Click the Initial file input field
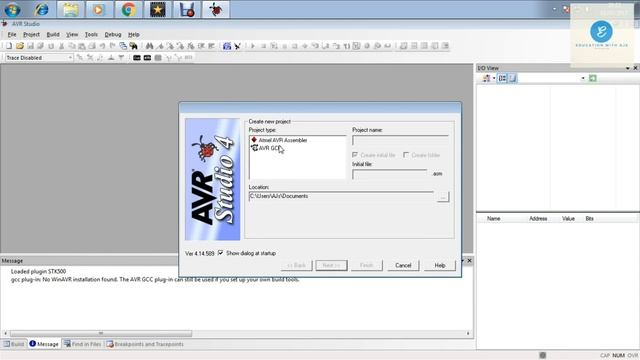The width and height of the screenshot is (640, 360). click(390, 174)
